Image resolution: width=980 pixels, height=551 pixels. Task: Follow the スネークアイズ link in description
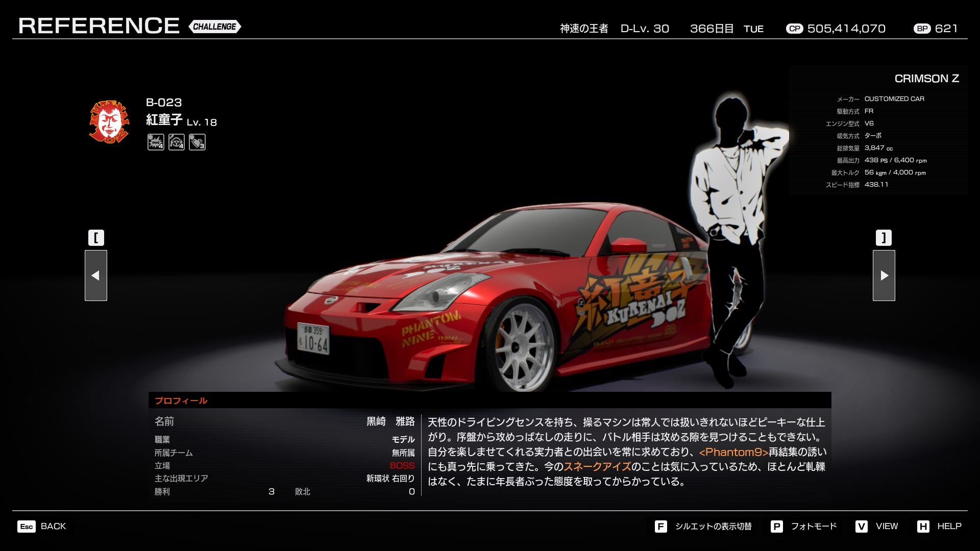pyautogui.click(x=597, y=467)
